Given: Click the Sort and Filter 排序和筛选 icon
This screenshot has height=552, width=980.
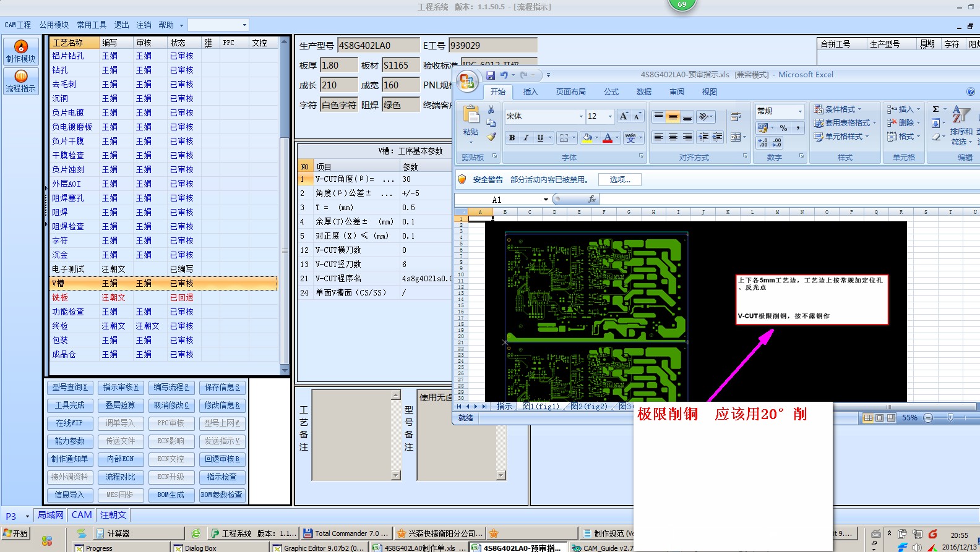Looking at the screenshot, I should pos(961,125).
